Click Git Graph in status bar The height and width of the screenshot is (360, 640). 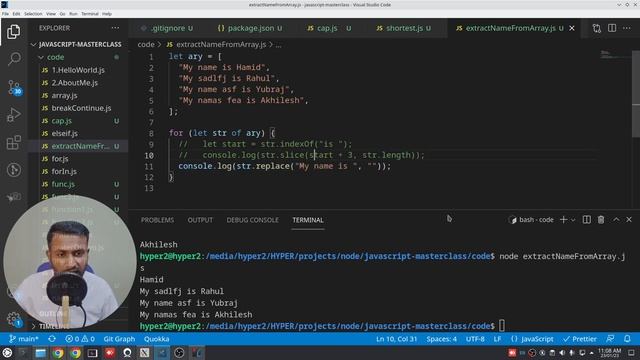(119, 339)
